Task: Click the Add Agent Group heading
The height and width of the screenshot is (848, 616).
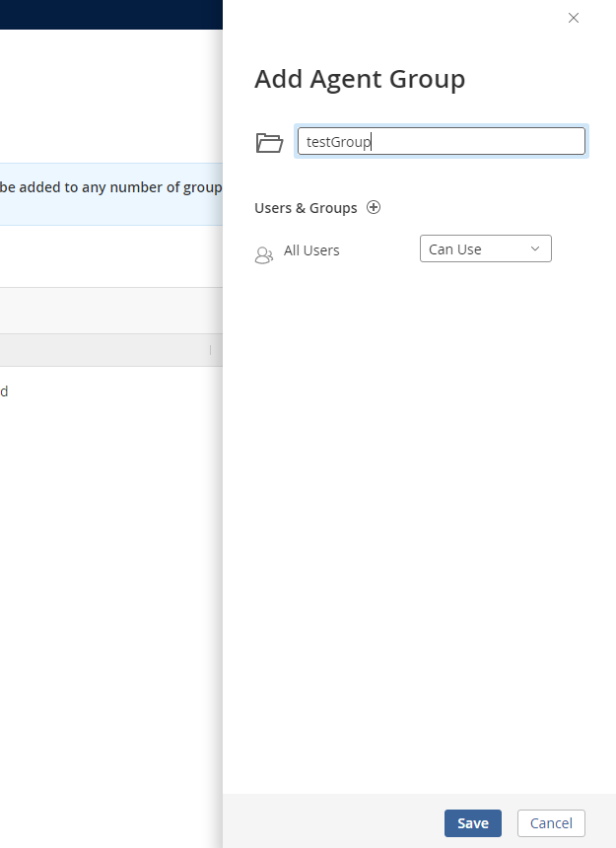Action: pos(360,79)
